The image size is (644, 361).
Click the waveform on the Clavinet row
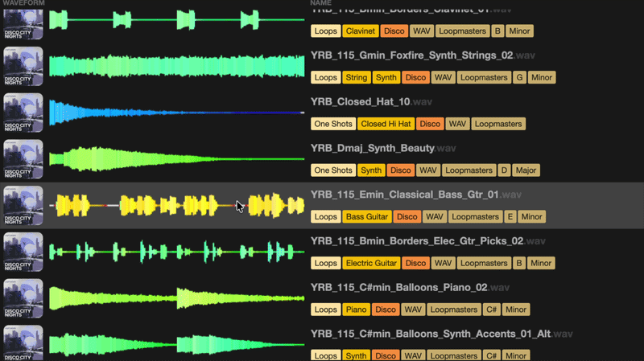pos(176,19)
